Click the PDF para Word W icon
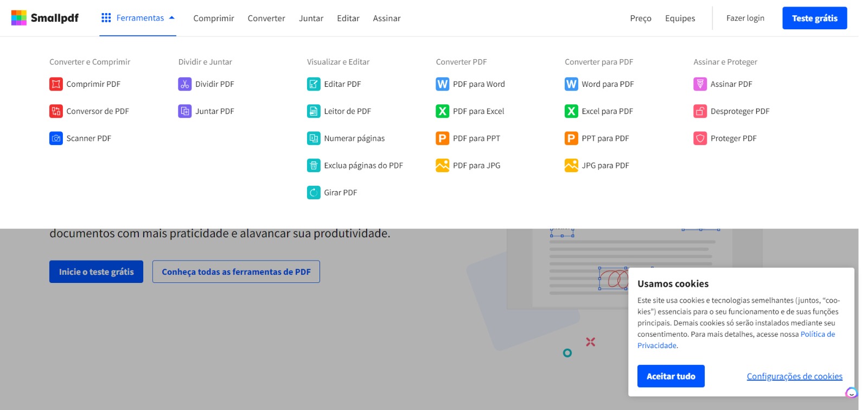This screenshot has height=410, width=868. [x=443, y=84]
